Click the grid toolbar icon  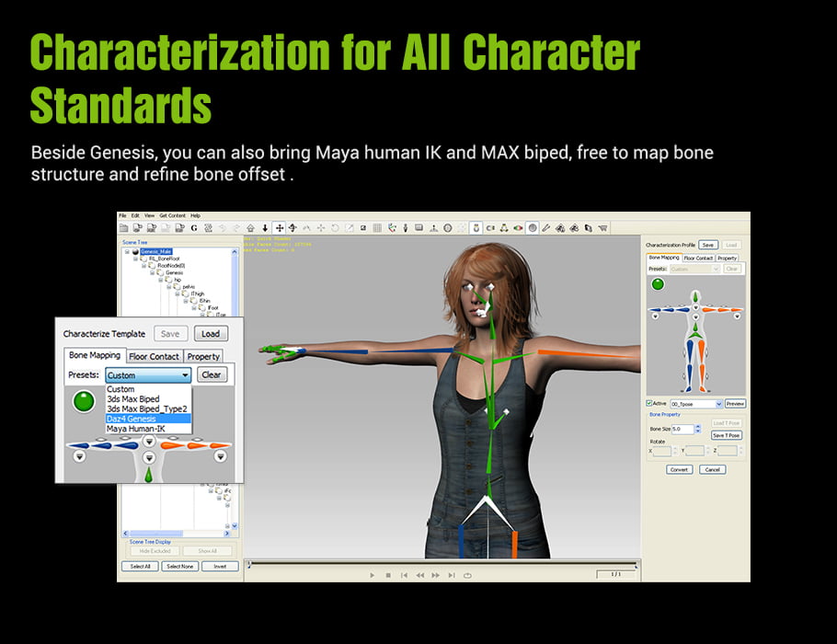377,228
